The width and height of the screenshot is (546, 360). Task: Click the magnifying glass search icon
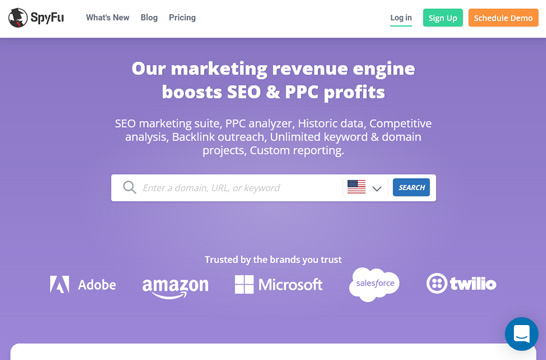[129, 187]
